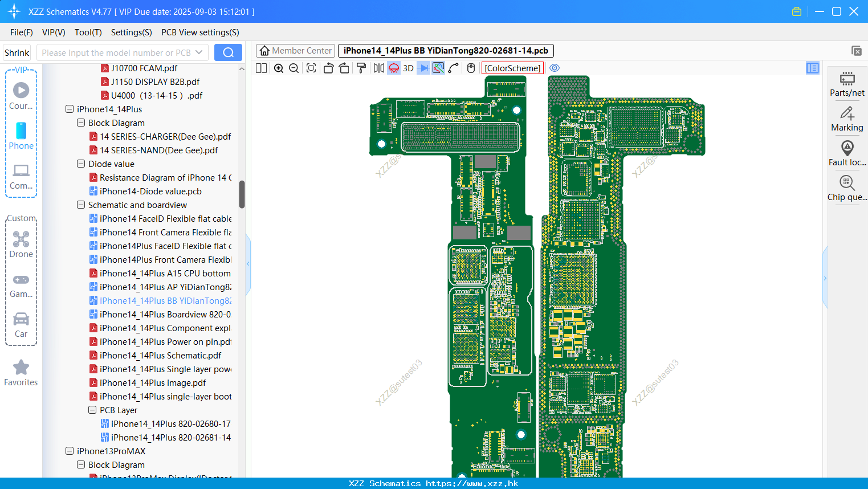868x489 pixels.
Task: Collapse Schematic and boardview folder
Action: 81,205
